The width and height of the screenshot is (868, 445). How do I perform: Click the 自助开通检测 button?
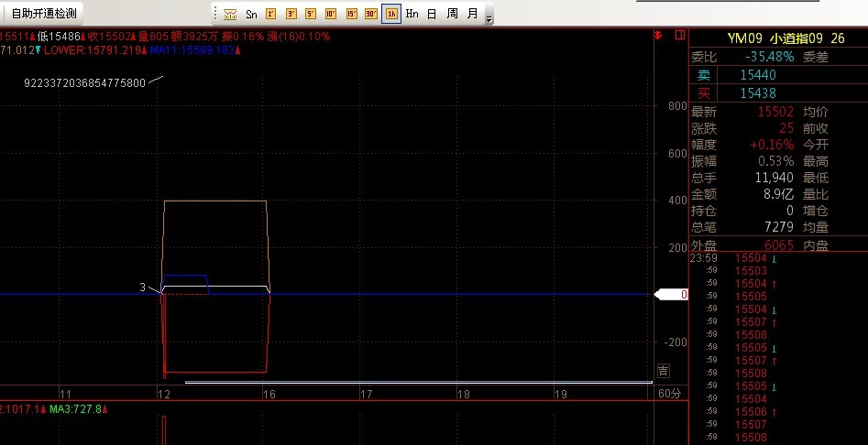click(x=43, y=14)
